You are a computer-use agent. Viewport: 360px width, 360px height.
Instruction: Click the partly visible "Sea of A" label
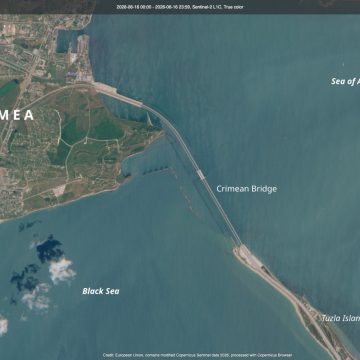coord(346,81)
